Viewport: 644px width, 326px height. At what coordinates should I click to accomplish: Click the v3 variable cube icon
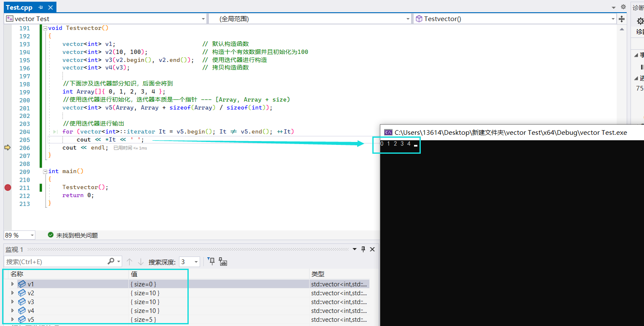tap(22, 302)
